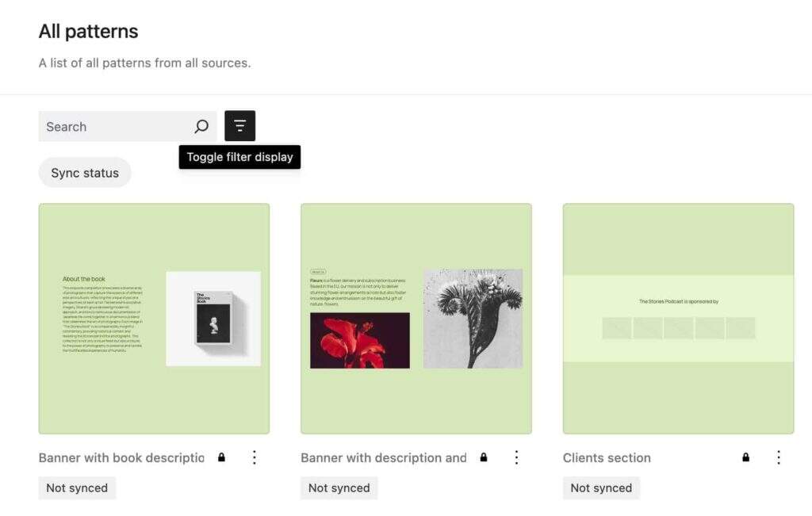Viewport: 812px width, 516px height.
Task: Click the Banner with description and title
Action: (384, 457)
